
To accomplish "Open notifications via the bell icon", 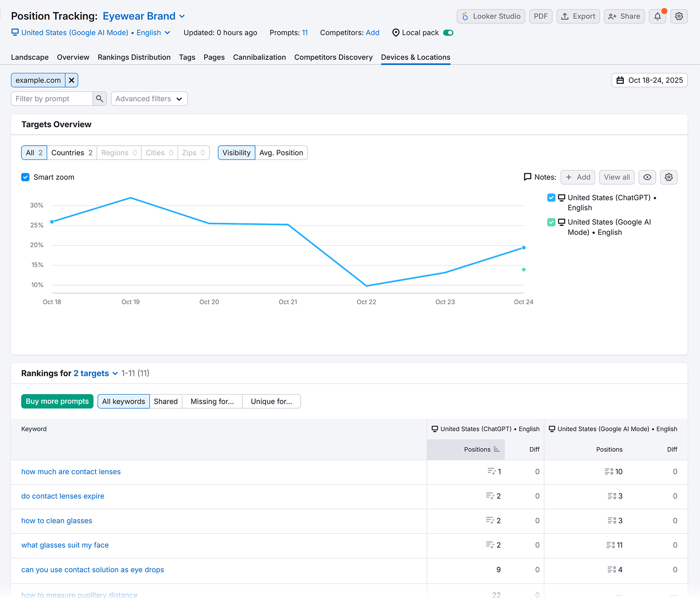I will (657, 16).
